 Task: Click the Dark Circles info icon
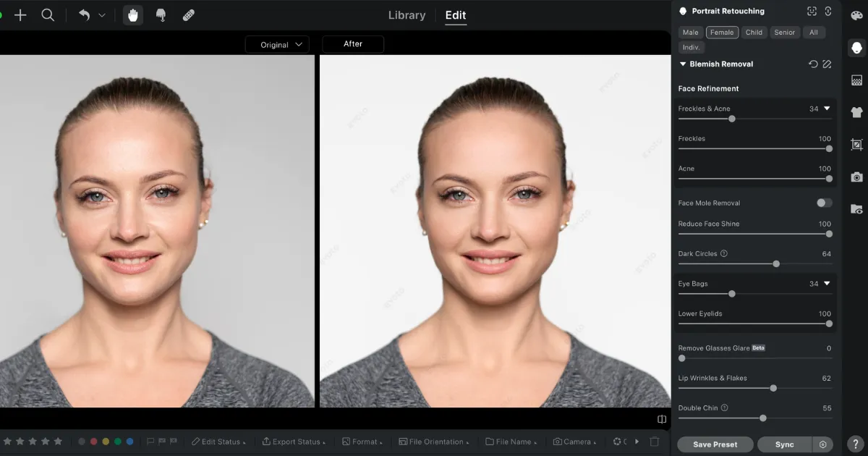click(724, 254)
